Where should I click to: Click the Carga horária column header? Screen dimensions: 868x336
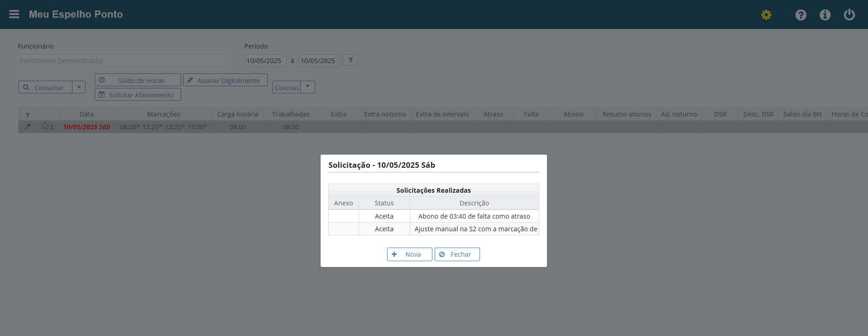coord(238,114)
